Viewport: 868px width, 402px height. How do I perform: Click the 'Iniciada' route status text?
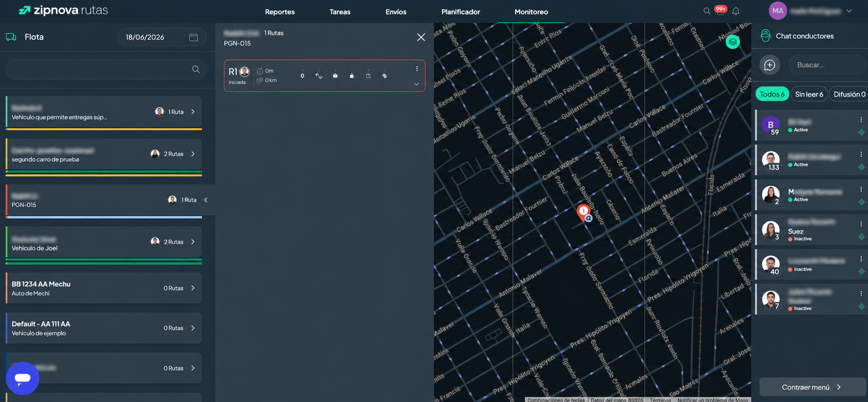(x=237, y=82)
